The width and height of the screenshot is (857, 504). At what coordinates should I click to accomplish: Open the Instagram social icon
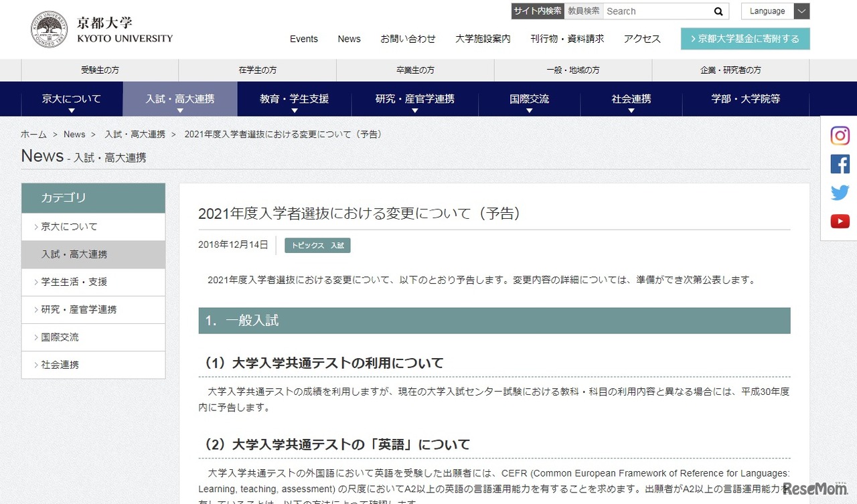(x=840, y=136)
